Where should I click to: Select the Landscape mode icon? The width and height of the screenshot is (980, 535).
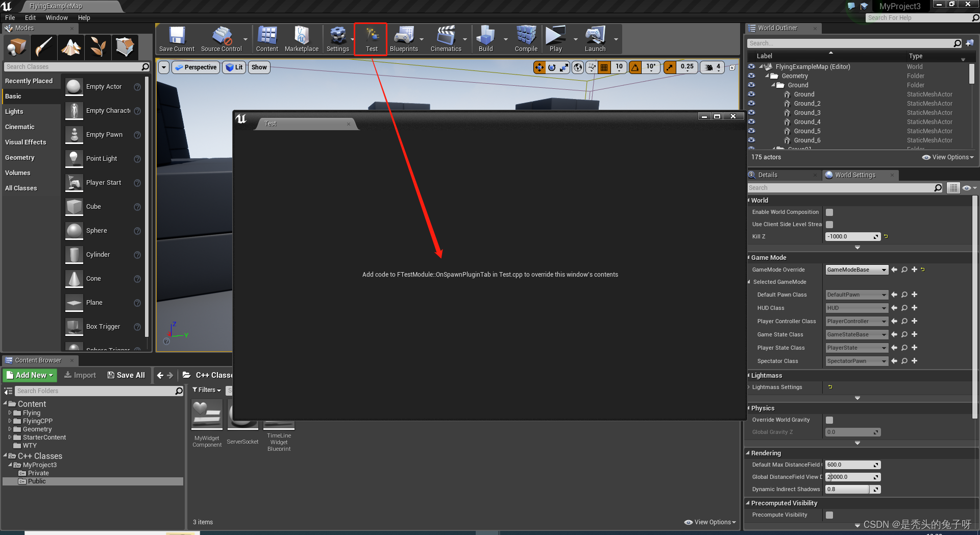click(70, 47)
